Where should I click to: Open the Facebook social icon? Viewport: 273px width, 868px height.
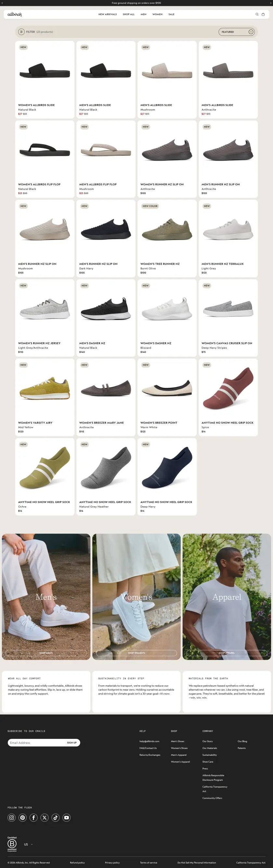pos(33,817)
